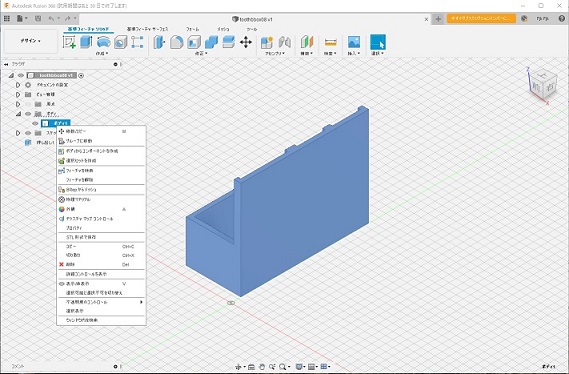Open a new design tab with plus
This screenshot has height=374, width=569.
tap(438, 19)
